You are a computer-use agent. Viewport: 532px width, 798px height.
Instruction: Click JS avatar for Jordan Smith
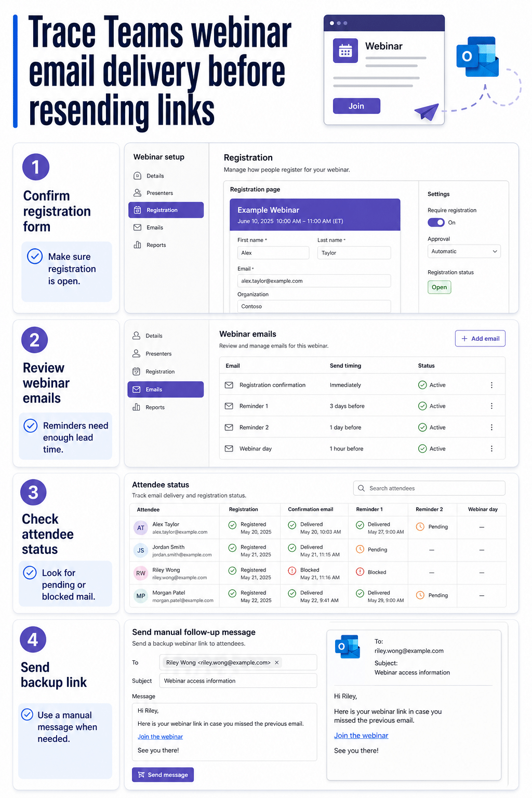click(141, 551)
